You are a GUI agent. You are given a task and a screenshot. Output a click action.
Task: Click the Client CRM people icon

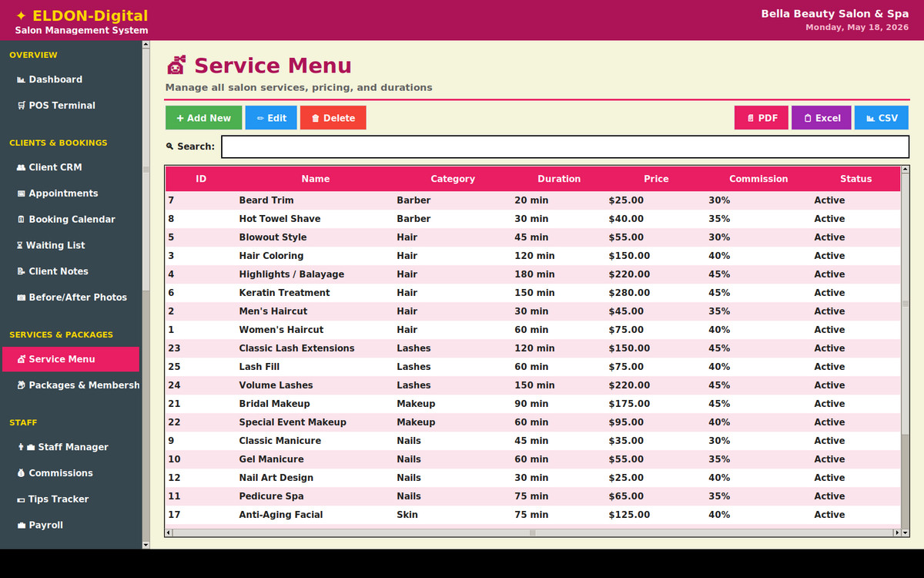coord(21,167)
